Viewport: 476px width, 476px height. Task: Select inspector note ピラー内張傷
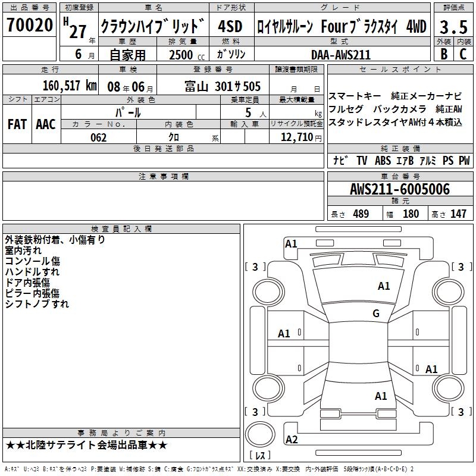point(32,293)
